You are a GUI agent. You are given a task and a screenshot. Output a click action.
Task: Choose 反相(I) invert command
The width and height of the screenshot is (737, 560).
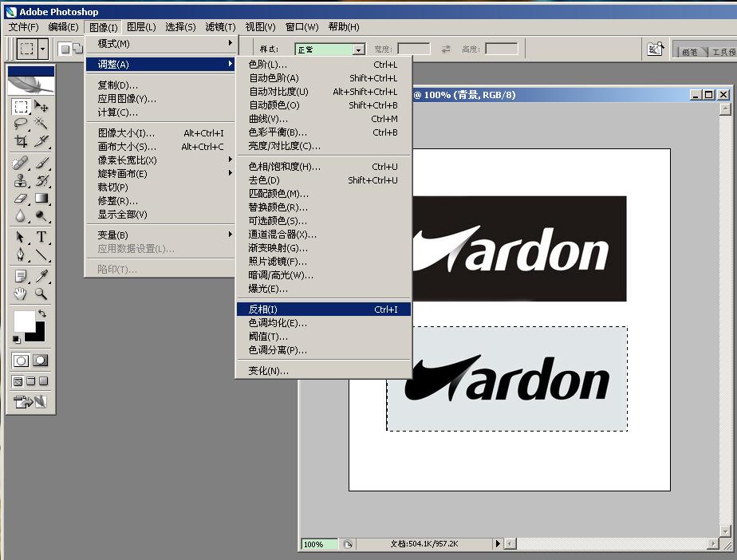324,310
